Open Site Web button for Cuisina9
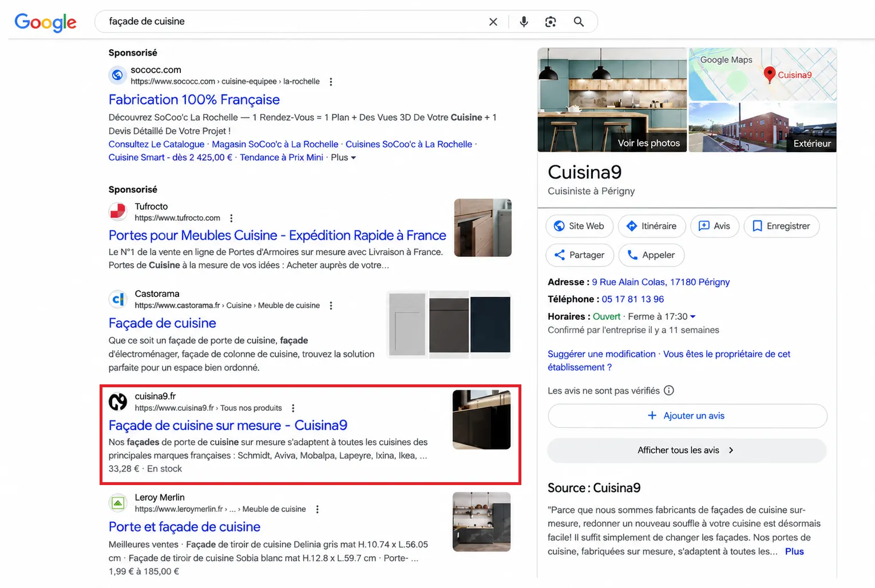The width and height of the screenshot is (875, 588). [x=579, y=226]
